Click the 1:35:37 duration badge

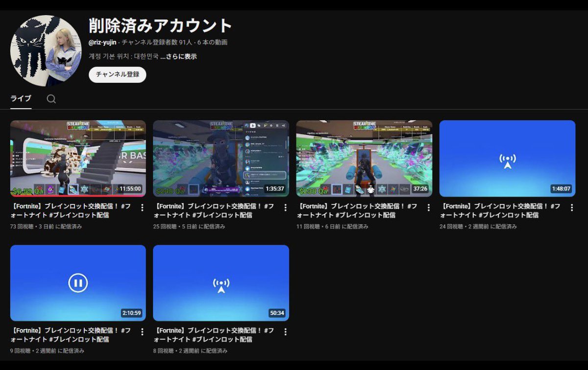275,188
